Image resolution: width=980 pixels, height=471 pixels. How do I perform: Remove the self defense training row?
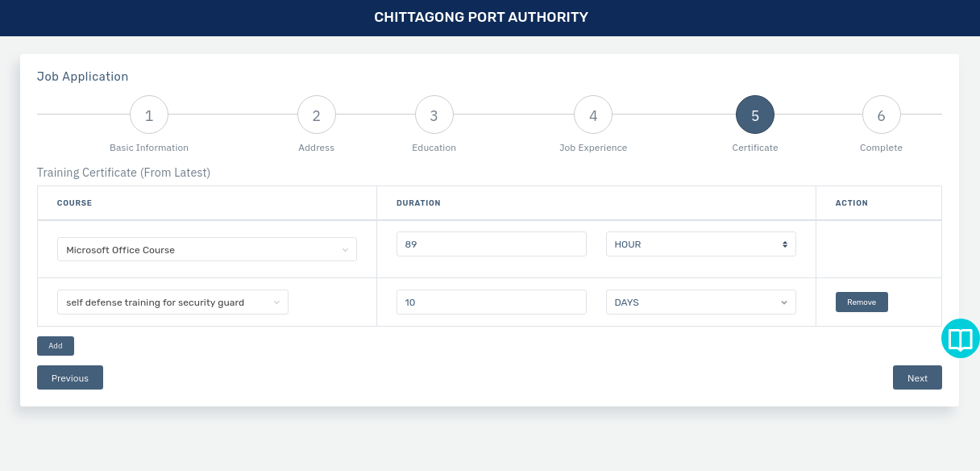(862, 302)
